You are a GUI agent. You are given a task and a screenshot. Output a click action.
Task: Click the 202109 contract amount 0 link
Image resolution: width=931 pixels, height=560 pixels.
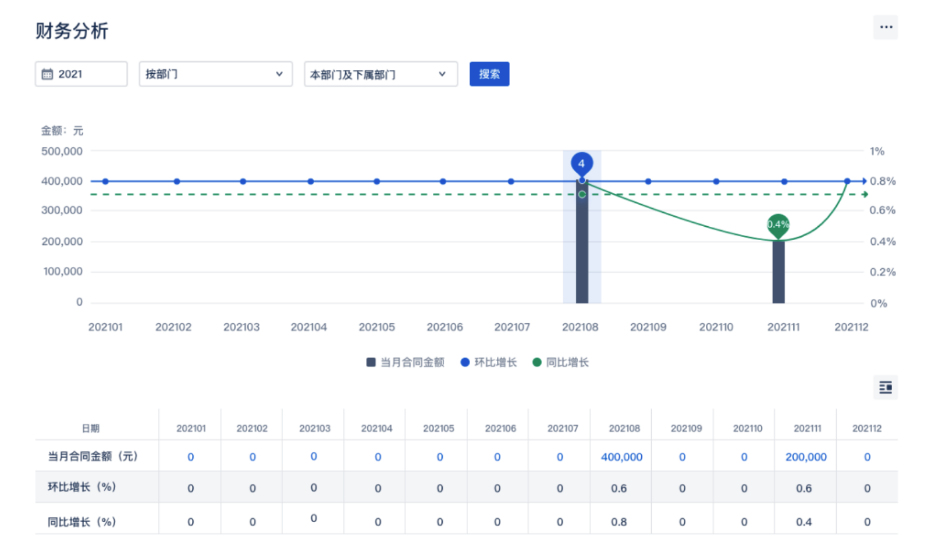click(x=682, y=457)
